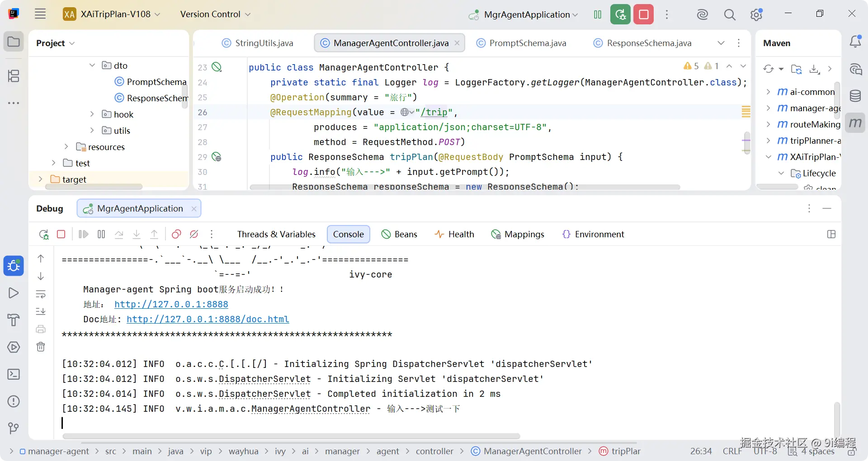
Task: Open the Health tab
Action: [x=454, y=234]
